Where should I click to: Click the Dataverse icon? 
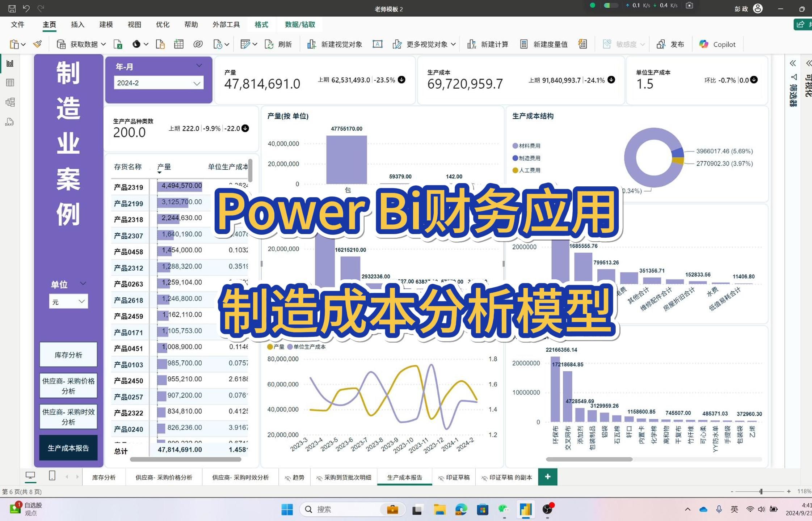click(x=198, y=44)
